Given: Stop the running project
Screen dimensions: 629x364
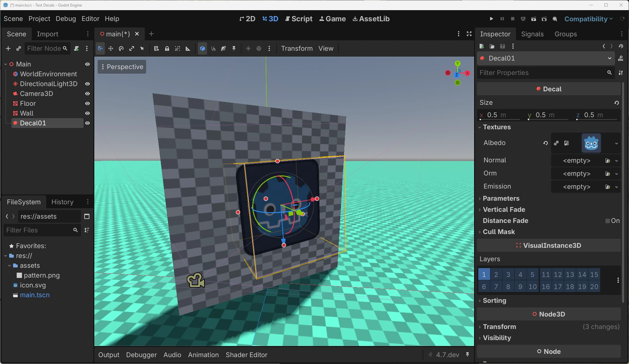Looking at the screenshot, I should [513, 19].
